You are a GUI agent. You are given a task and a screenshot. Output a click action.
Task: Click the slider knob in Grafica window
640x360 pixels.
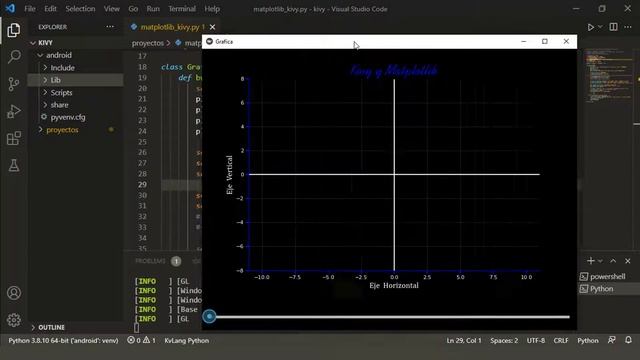(x=209, y=316)
